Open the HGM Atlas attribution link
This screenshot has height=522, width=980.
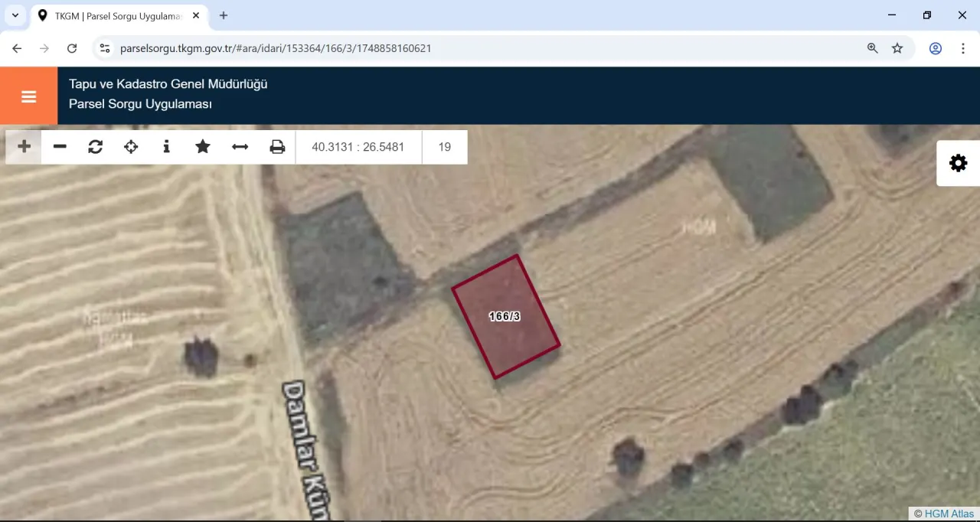(x=949, y=514)
